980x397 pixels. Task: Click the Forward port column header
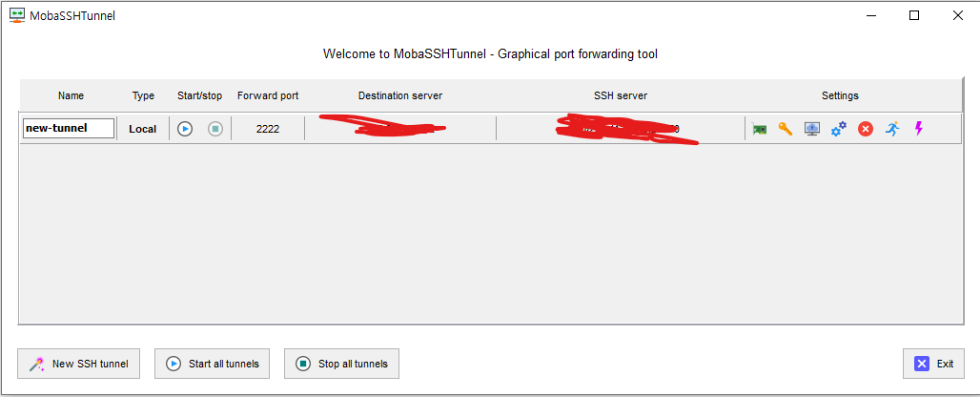tap(268, 95)
